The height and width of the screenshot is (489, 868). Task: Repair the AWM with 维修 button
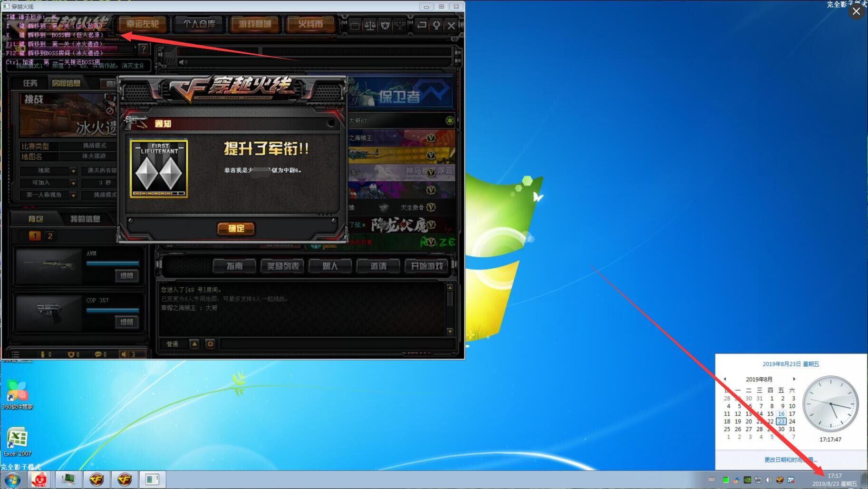click(126, 275)
